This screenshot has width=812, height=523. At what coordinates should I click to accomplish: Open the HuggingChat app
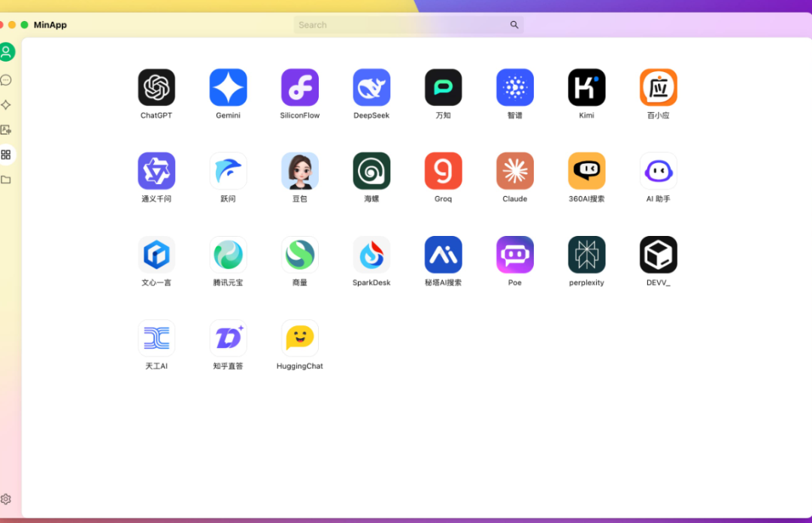(x=300, y=338)
